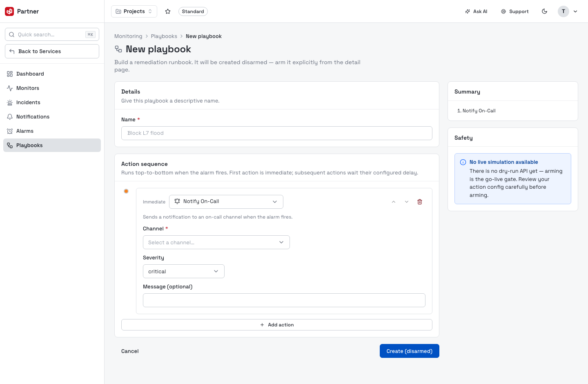Image resolution: width=588 pixels, height=384 pixels.
Task: Move action up with arrow
Action: click(x=394, y=202)
